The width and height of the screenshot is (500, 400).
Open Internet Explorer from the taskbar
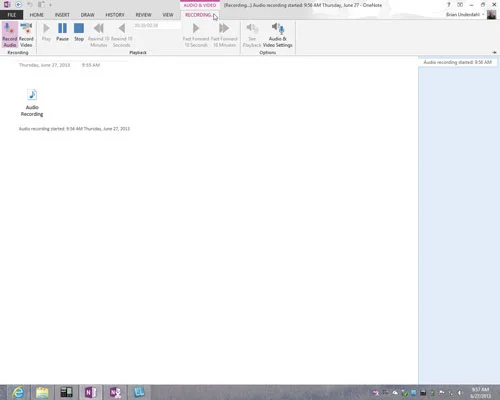18,392
